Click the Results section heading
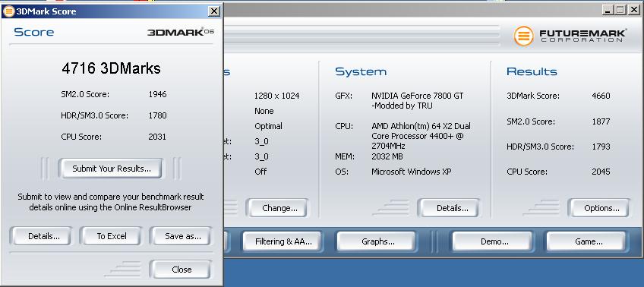The height and width of the screenshot is (287, 644). click(532, 72)
